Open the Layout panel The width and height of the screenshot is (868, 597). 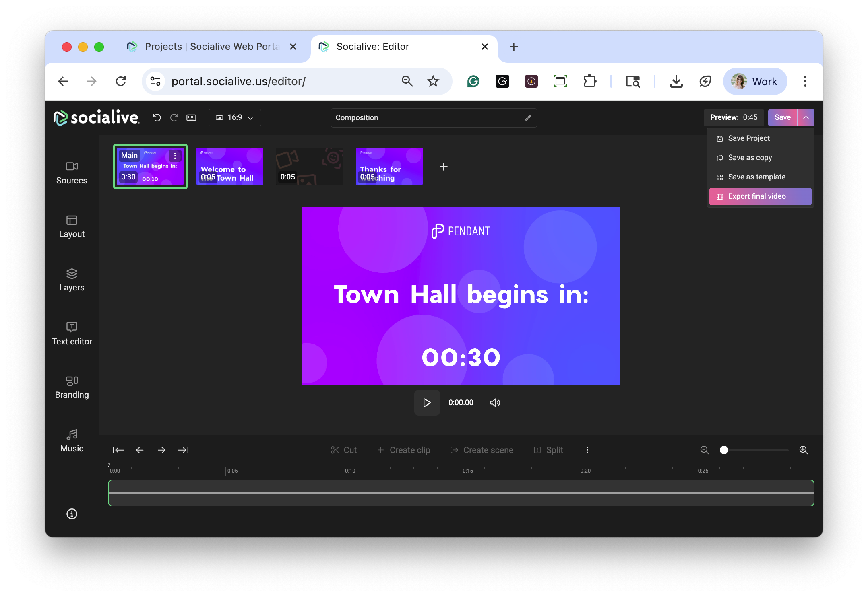pos(72,226)
